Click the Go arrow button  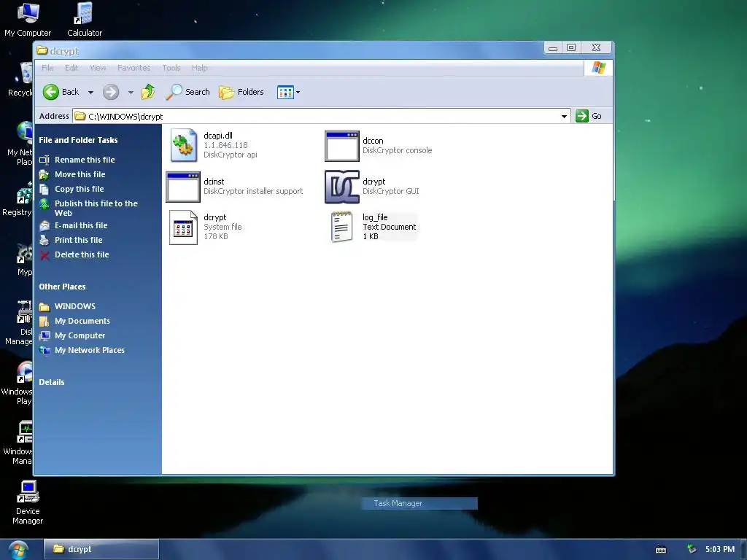(581, 116)
